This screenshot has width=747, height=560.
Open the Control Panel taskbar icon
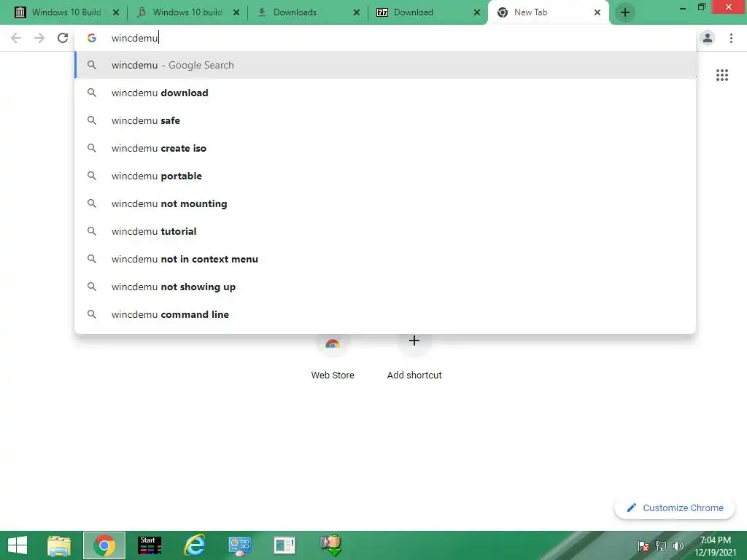tap(239, 545)
